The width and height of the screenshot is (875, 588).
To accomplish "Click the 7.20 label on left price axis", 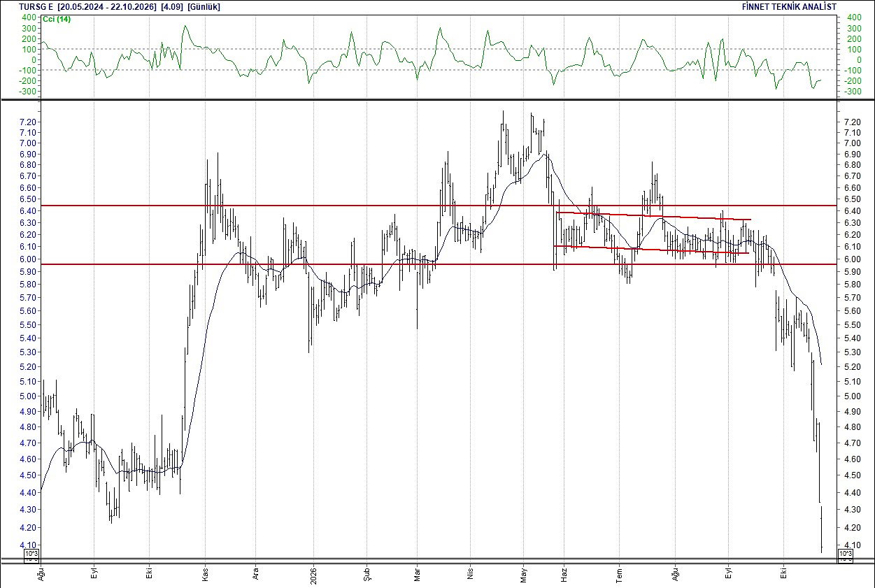I will [x=28, y=122].
